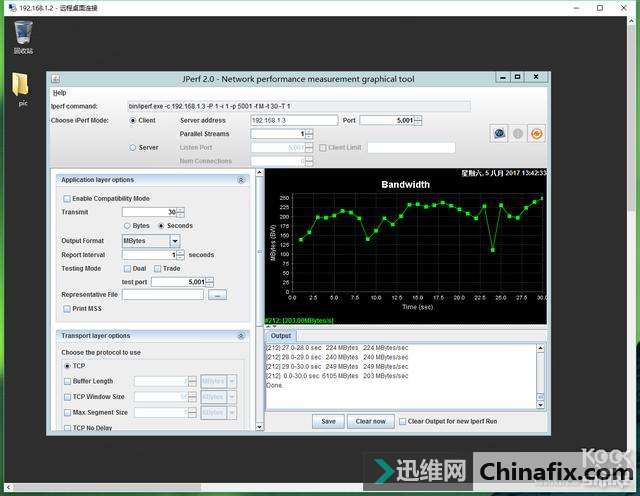Select the pic folder desktop icon

[21, 89]
